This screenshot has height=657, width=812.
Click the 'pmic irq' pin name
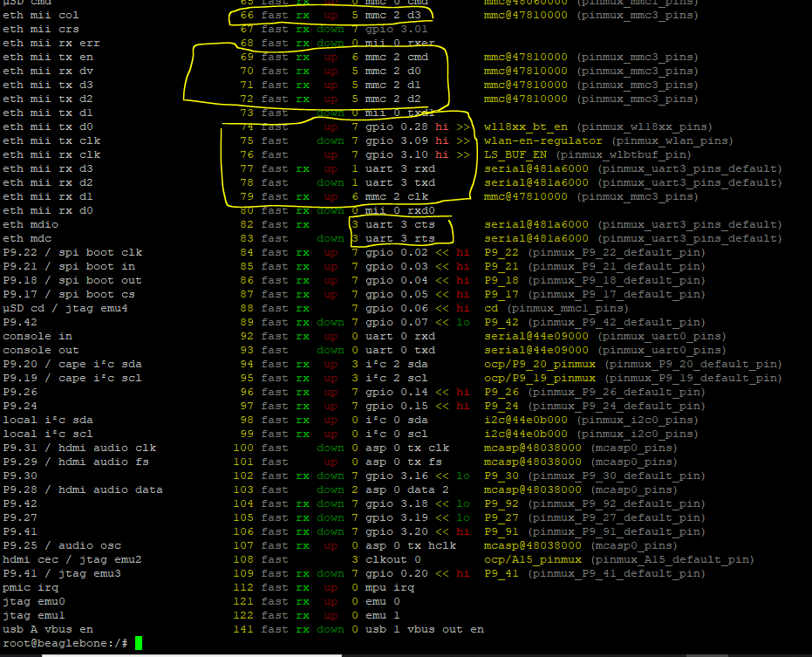[31, 587]
